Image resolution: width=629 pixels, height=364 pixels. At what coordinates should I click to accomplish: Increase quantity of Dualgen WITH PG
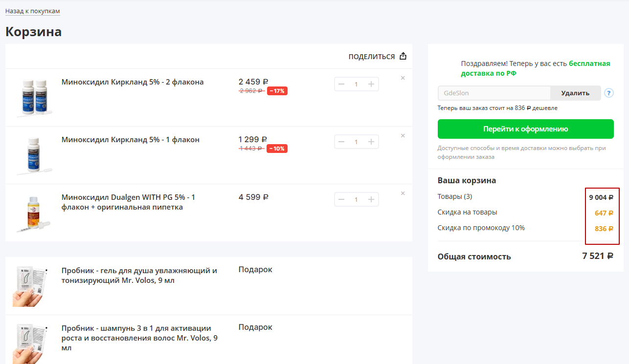coord(371,199)
